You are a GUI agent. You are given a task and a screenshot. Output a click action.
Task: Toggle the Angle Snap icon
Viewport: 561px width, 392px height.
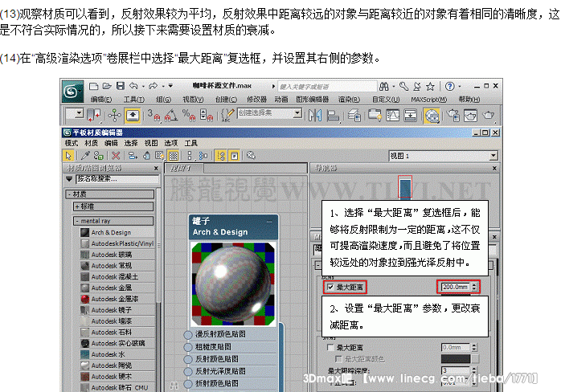[171, 115]
